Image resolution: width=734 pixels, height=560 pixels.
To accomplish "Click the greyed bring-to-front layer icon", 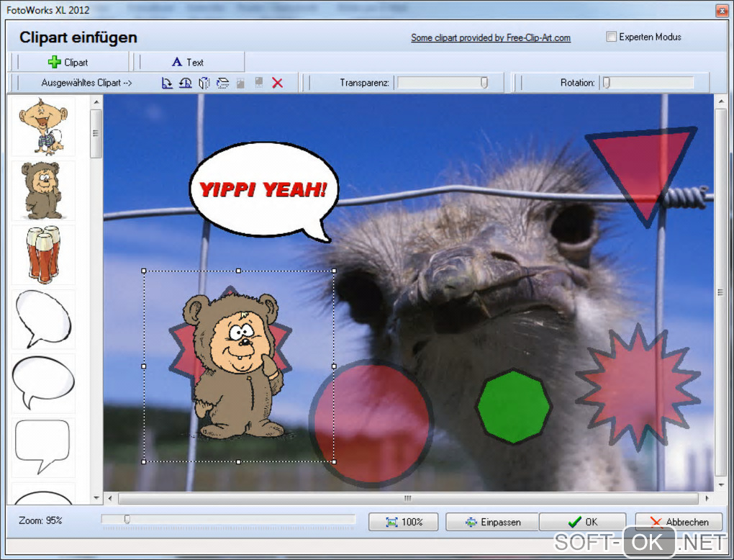I will pyautogui.click(x=240, y=83).
